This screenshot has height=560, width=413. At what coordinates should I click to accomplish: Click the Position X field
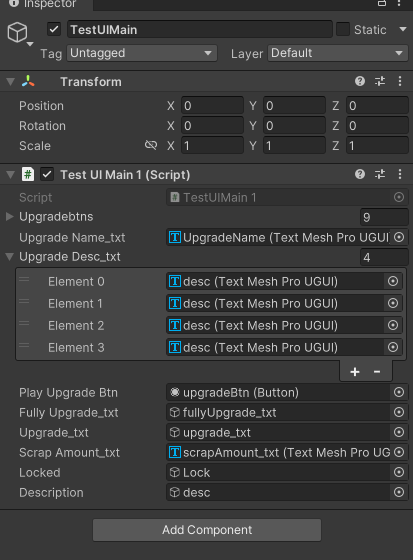tap(212, 106)
